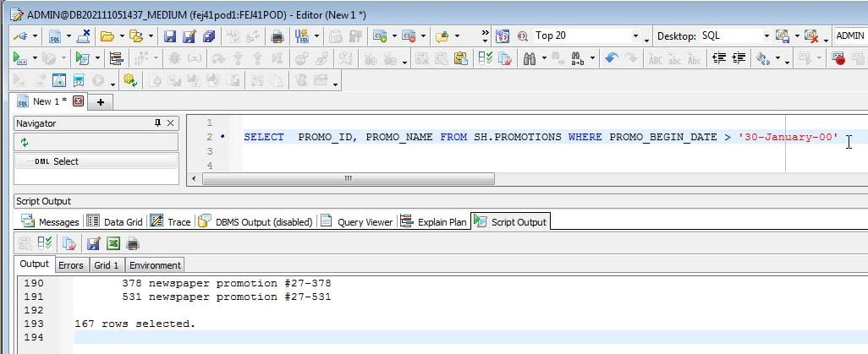Click the binoculars Find icon

coord(530,58)
